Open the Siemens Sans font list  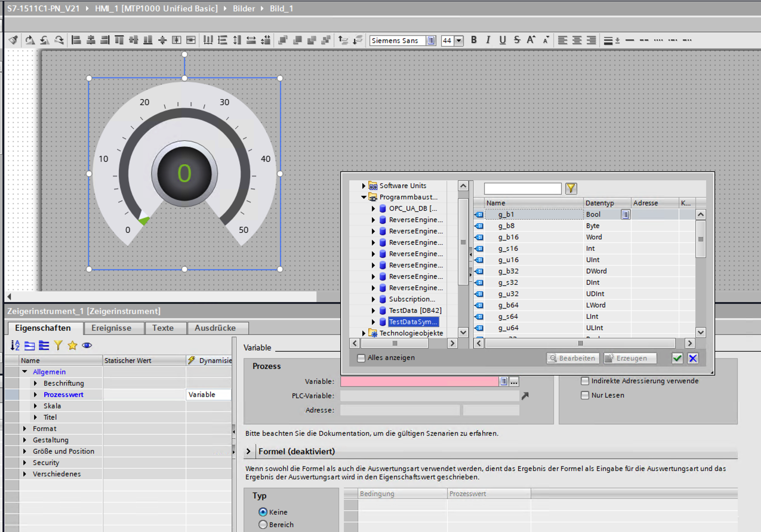(x=431, y=41)
